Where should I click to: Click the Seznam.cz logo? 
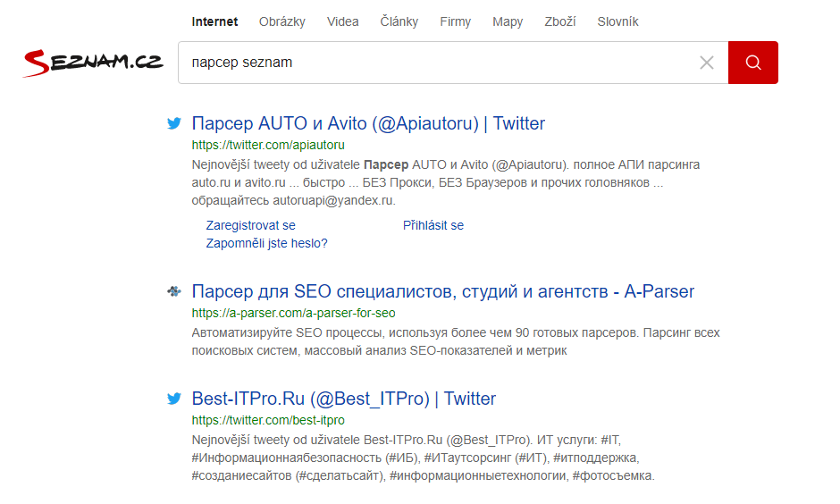[x=93, y=63]
